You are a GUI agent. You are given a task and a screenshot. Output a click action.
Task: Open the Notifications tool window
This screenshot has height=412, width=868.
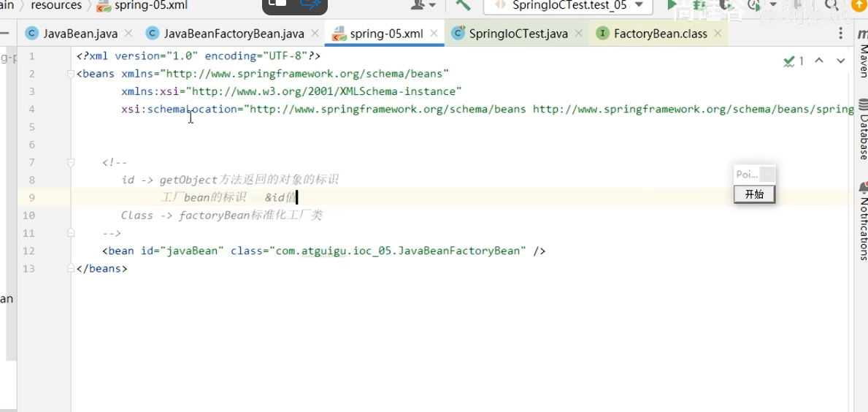862,221
